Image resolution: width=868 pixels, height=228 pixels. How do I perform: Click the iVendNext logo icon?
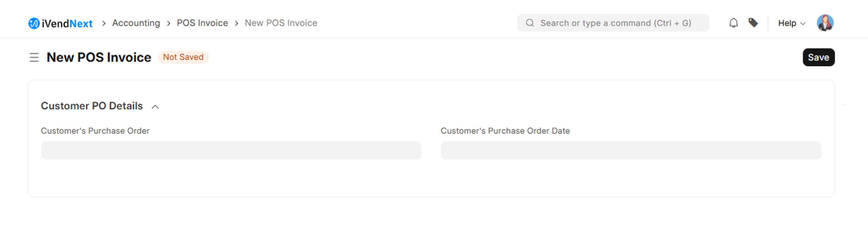[34, 23]
